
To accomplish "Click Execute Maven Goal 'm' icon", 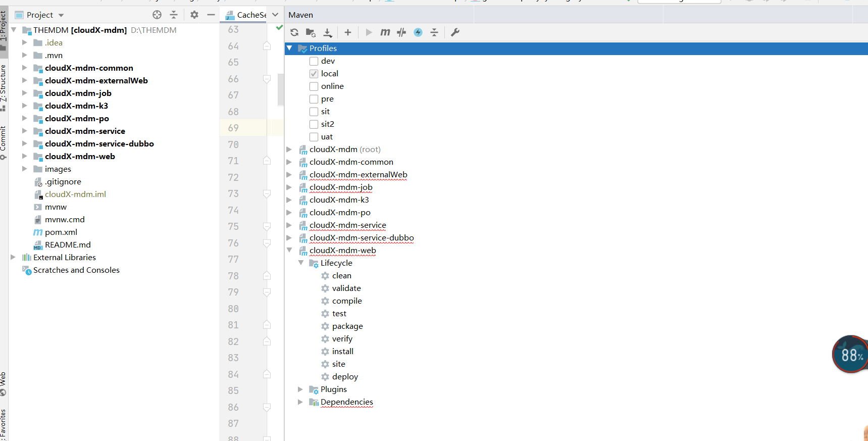I will point(385,32).
